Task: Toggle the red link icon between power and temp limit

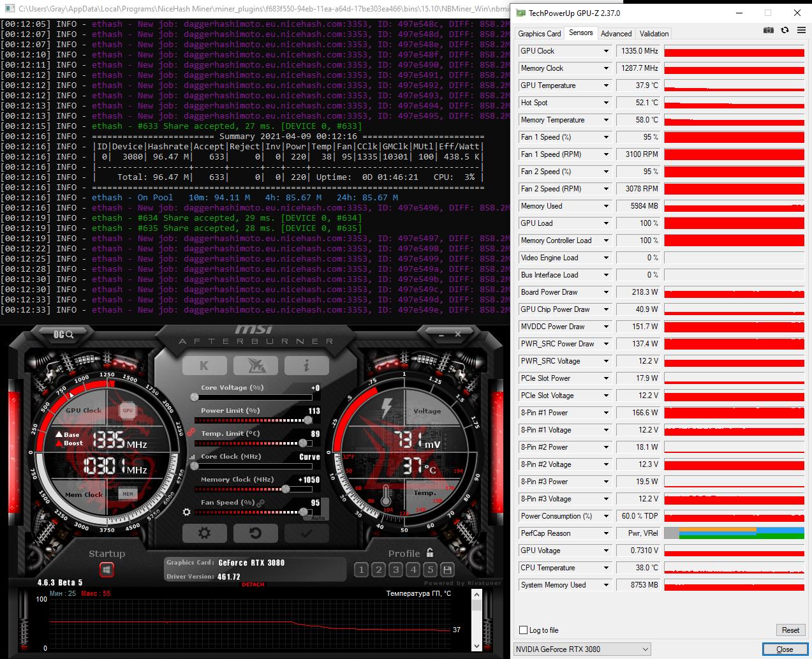Action: tap(191, 432)
